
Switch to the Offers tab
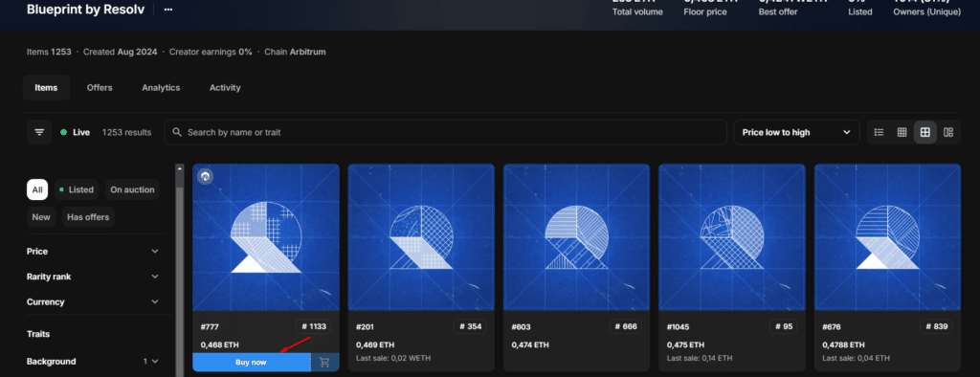coord(100,87)
